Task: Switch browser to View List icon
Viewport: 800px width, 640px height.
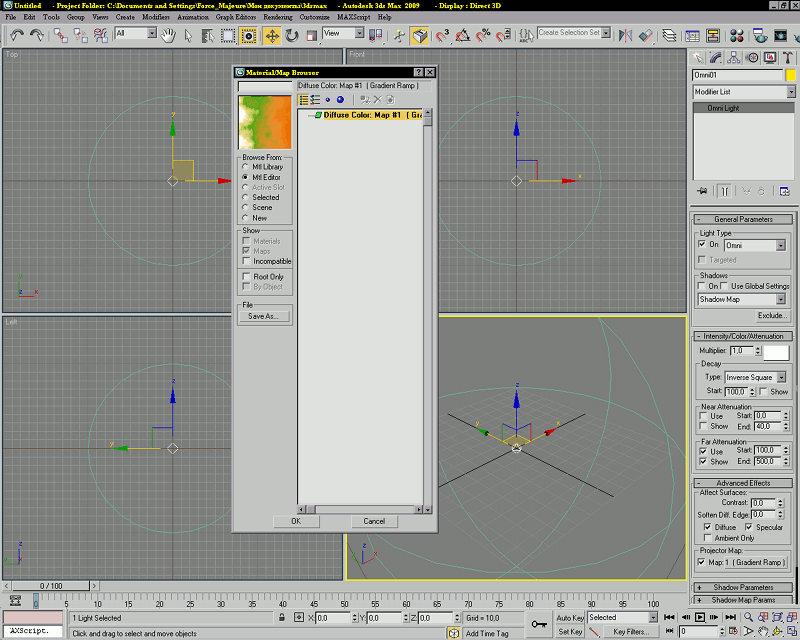Action: tap(304, 100)
